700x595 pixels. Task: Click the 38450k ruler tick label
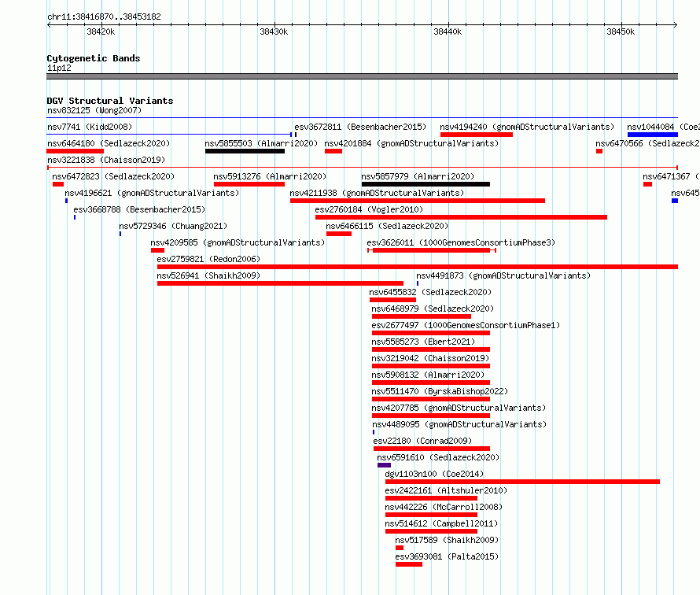[621, 31]
